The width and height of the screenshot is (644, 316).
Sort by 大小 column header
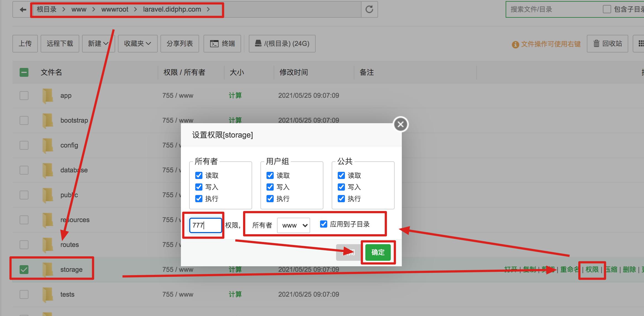(237, 72)
